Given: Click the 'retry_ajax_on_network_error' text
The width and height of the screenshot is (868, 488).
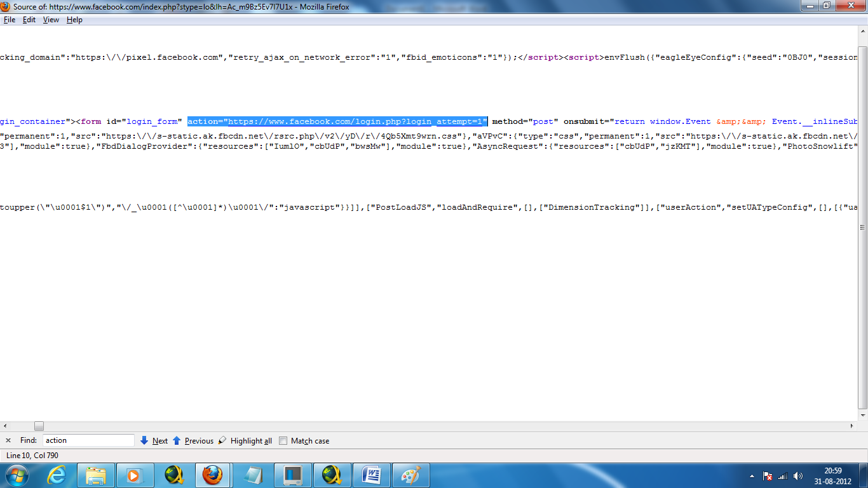Looking at the screenshot, I should 301,57.
